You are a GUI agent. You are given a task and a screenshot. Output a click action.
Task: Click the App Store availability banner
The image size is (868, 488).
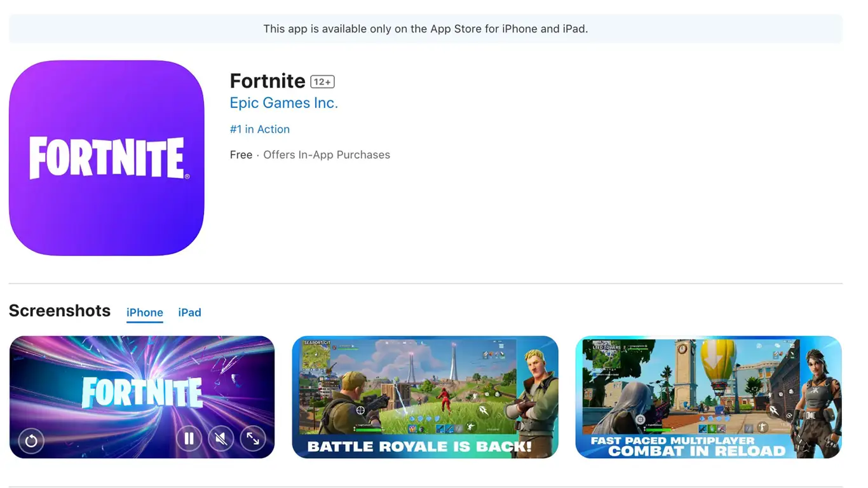[426, 29]
